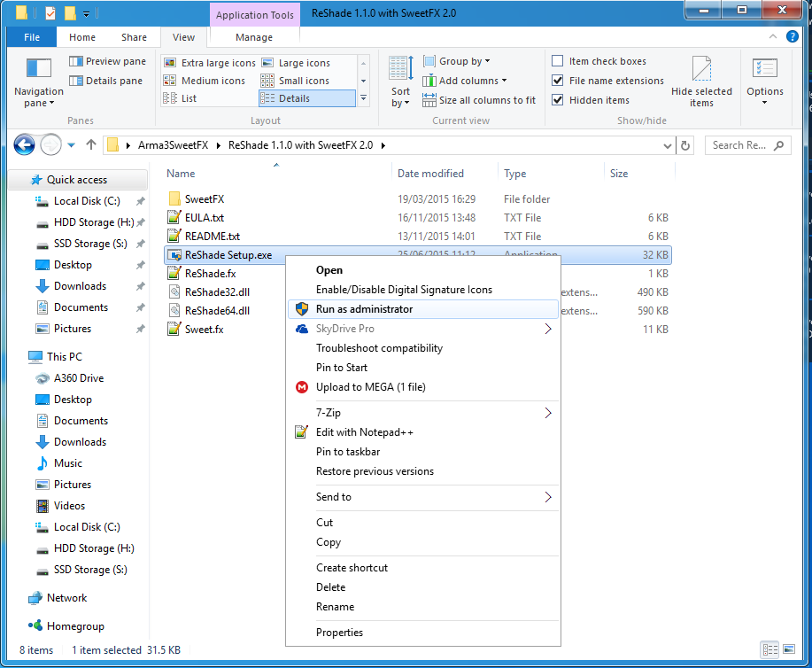Switch to the Home tab

click(x=82, y=37)
